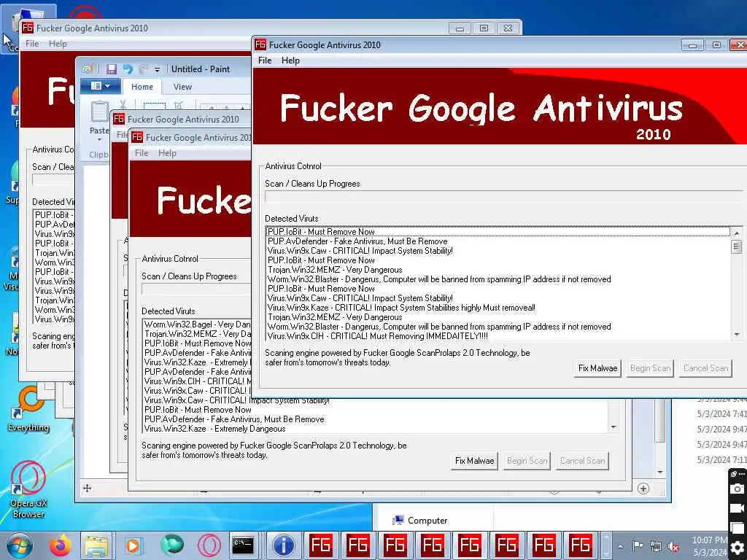Click Begin Scan in the front antivirus window
Image resolution: width=747 pixels, height=560 pixels.
click(650, 368)
